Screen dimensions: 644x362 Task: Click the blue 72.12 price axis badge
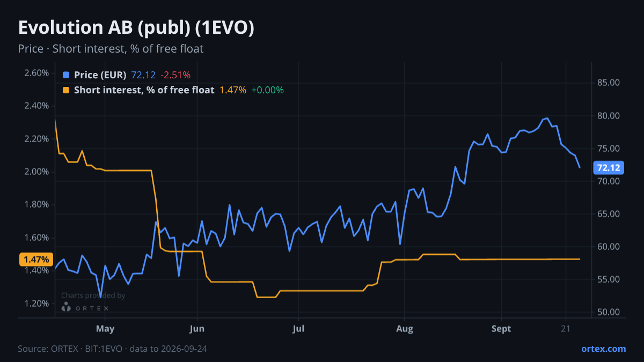(x=608, y=168)
